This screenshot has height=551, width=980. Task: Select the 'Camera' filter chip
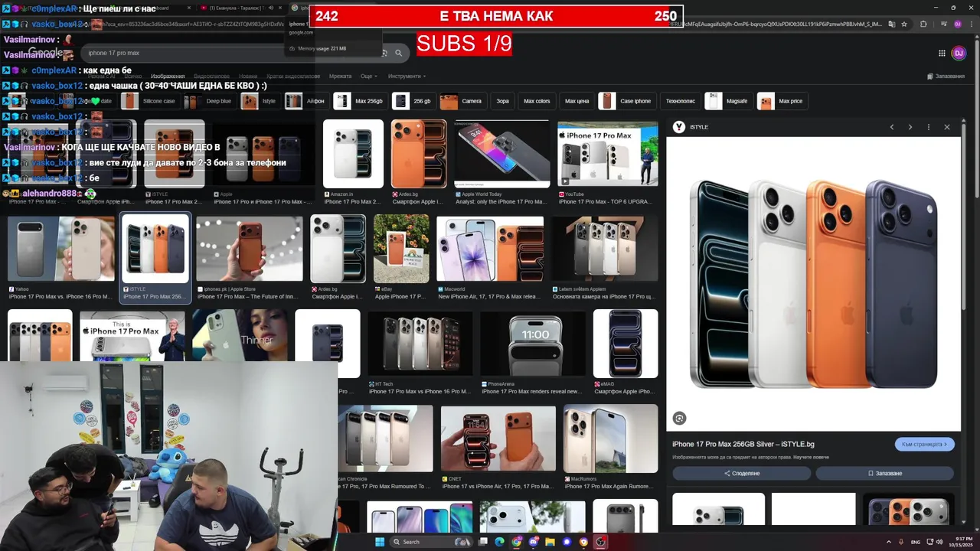tap(462, 101)
